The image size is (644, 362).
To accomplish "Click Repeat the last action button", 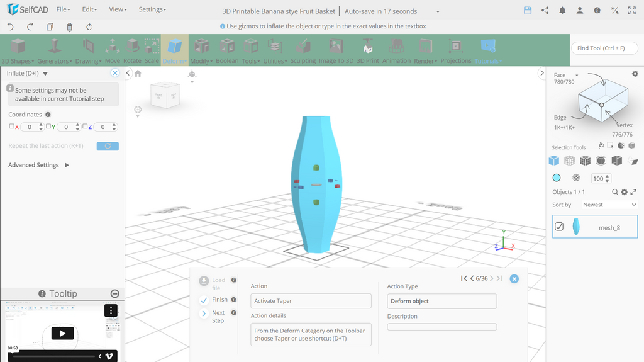I will coord(108,146).
